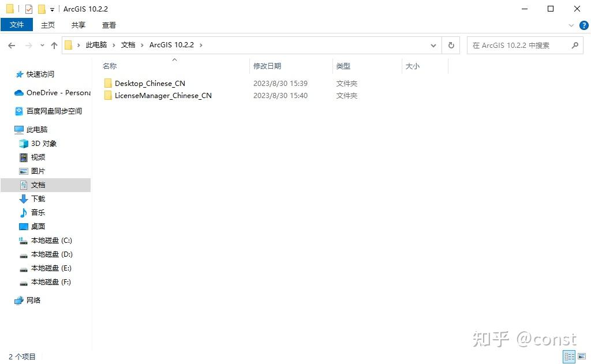Open the 桌面 folder in sidebar
Viewport: 591px width, 364px height.
(x=38, y=227)
